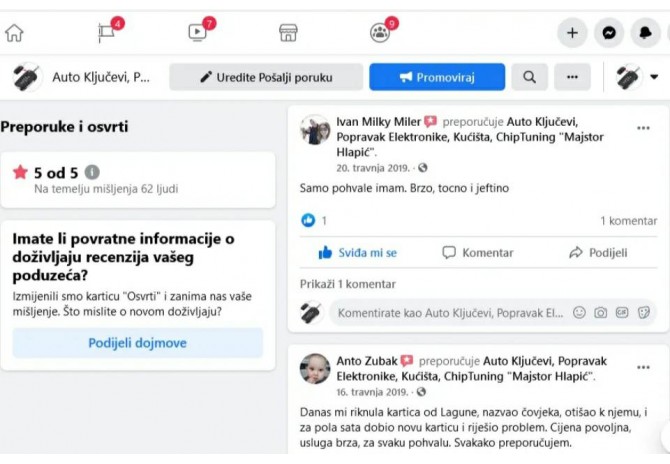Image resolution: width=670 pixels, height=464 pixels.
Task: Click the 20. travnja 2019. date
Action: pyautogui.click(x=373, y=168)
